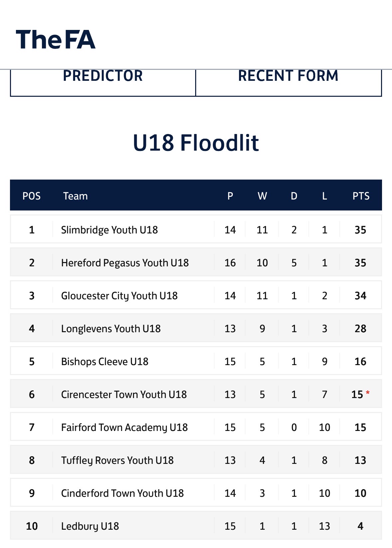Select Hereford Pegasus Youth U18 team
392x548 pixels.
point(125,263)
